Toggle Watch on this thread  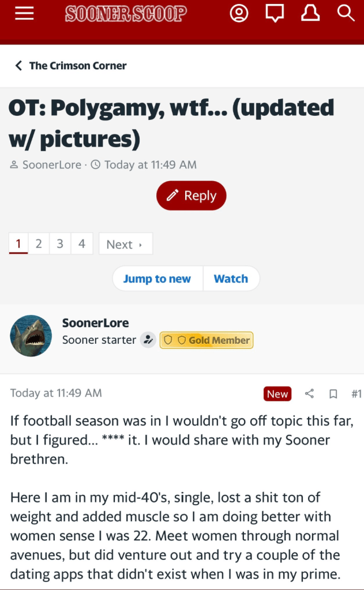[231, 279]
